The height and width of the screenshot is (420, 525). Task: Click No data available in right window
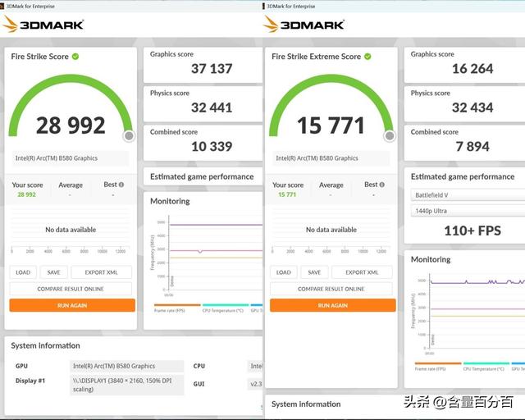click(331, 230)
